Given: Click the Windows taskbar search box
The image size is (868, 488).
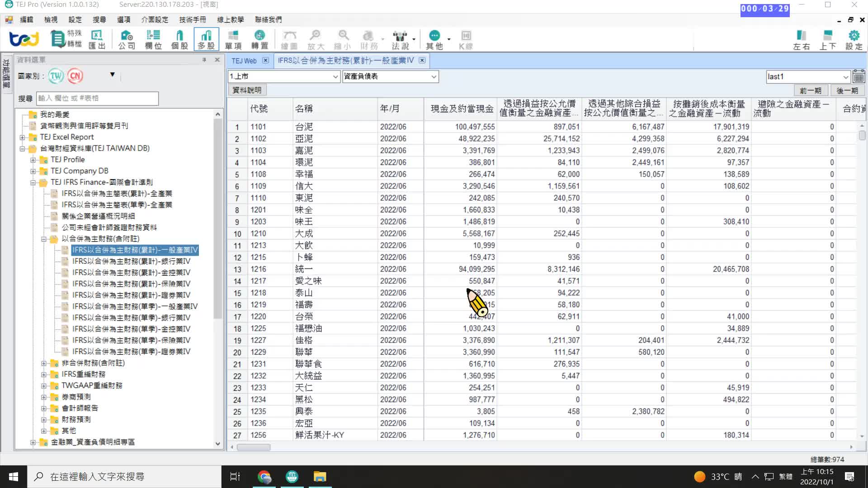Looking at the screenshot, I should [124, 477].
